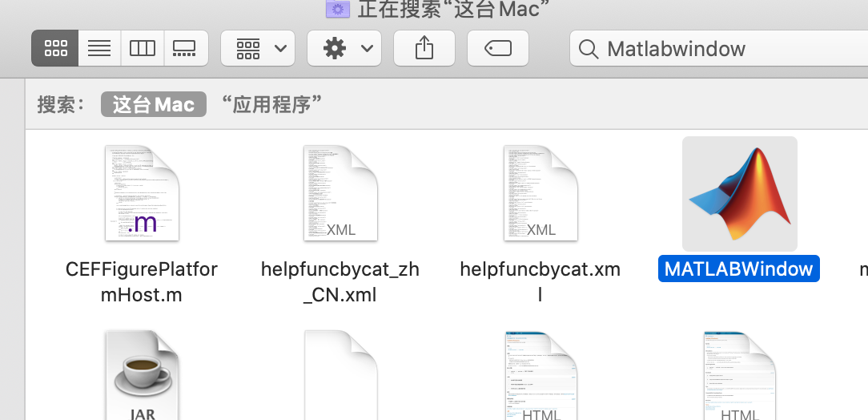The height and width of the screenshot is (420, 868).
Task: Click the magnifying glass search icon
Action: tap(589, 50)
